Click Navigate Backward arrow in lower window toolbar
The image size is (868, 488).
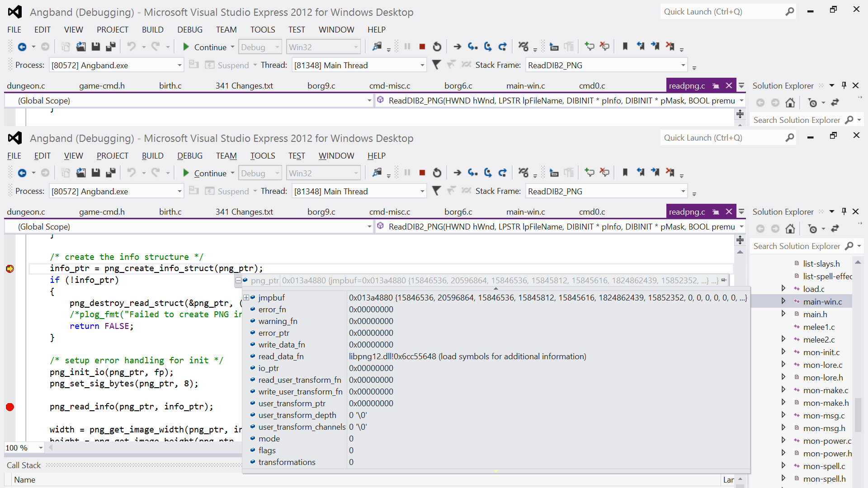pyautogui.click(x=22, y=173)
